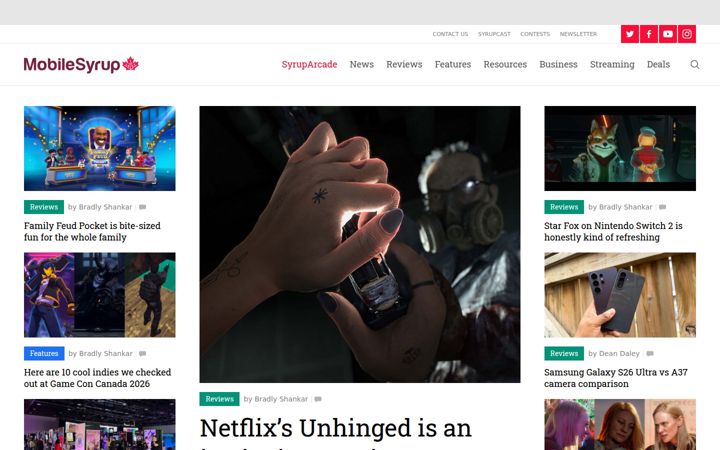The image size is (720, 450).
Task: Open comments icon for Family Feud Pocket article
Action: 142,207
